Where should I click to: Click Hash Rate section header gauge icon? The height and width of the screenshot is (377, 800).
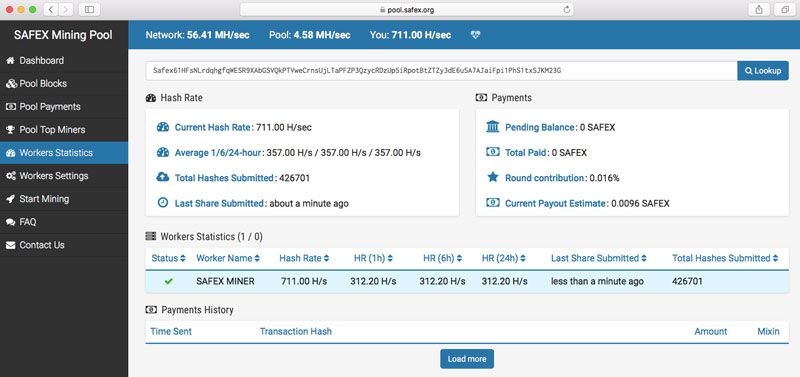click(151, 98)
